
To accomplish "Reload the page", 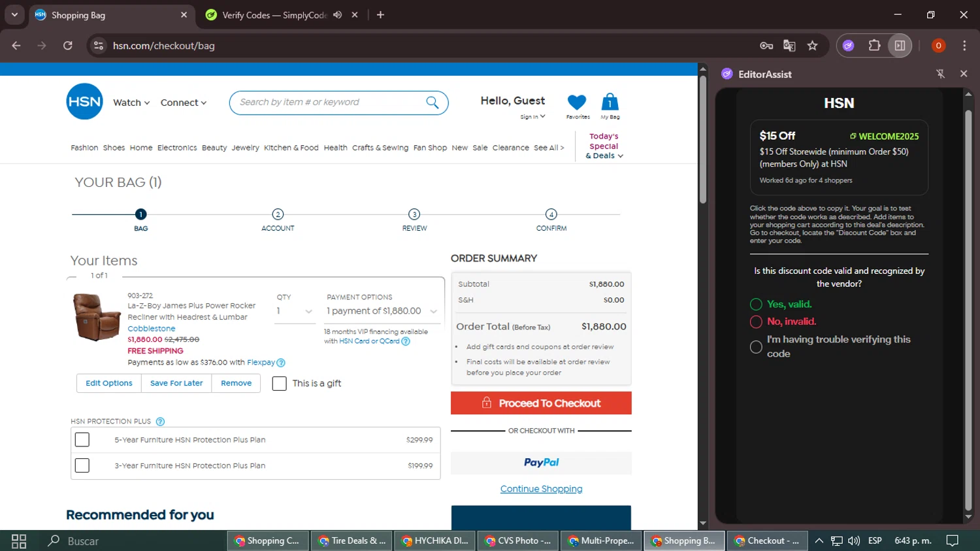I will tap(68, 46).
